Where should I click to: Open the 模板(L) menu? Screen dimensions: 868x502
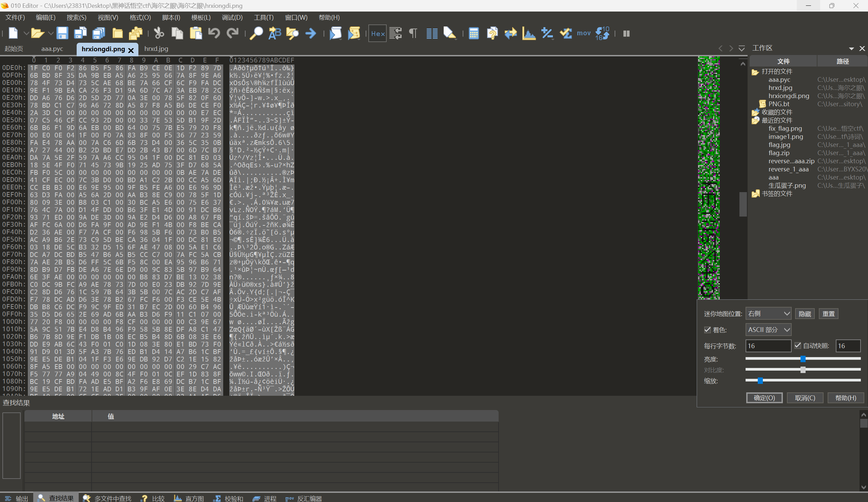tap(201, 17)
